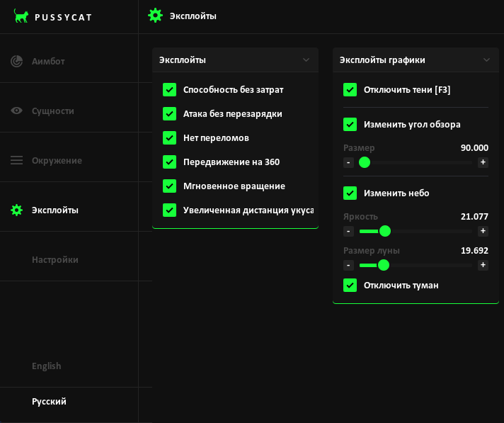Viewport: 504px width, 423px height.
Task: Select the Русский language option
Action: click(x=49, y=402)
